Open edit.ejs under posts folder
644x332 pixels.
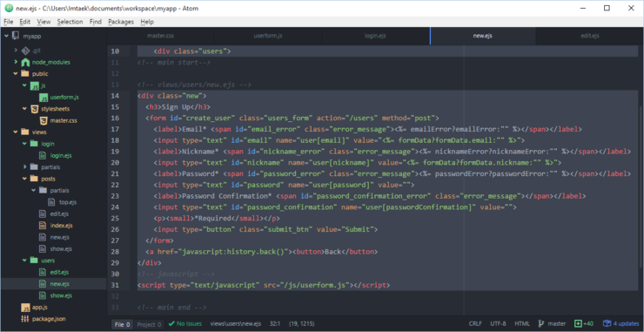pos(59,214)
